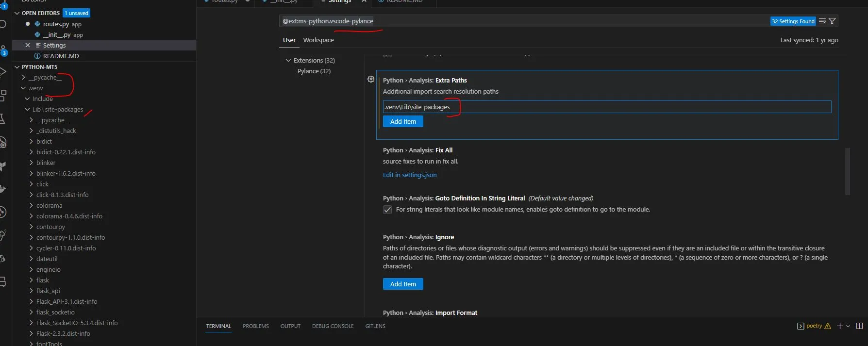868x346 pixels.
Task: Click Add Item under Analysis: Ignore
Action: coord(403,284)
